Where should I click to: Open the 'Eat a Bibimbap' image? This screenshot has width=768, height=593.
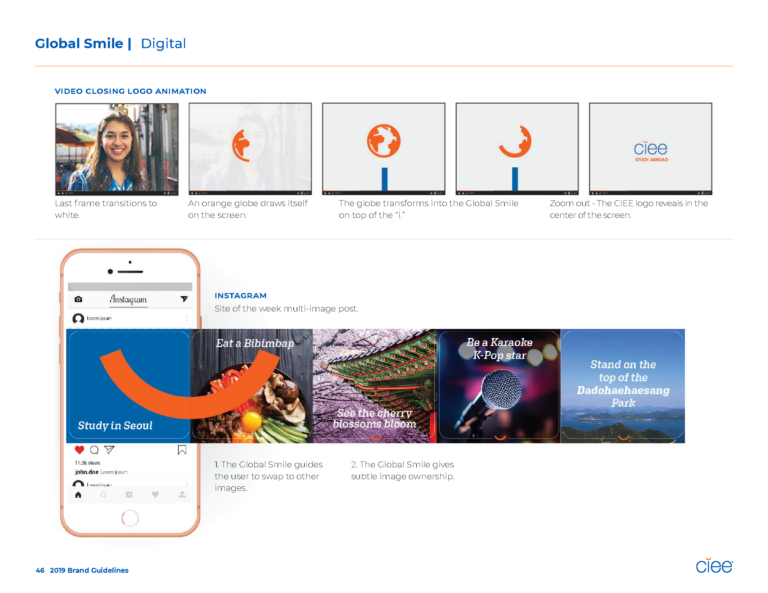[x=252, y=386]
